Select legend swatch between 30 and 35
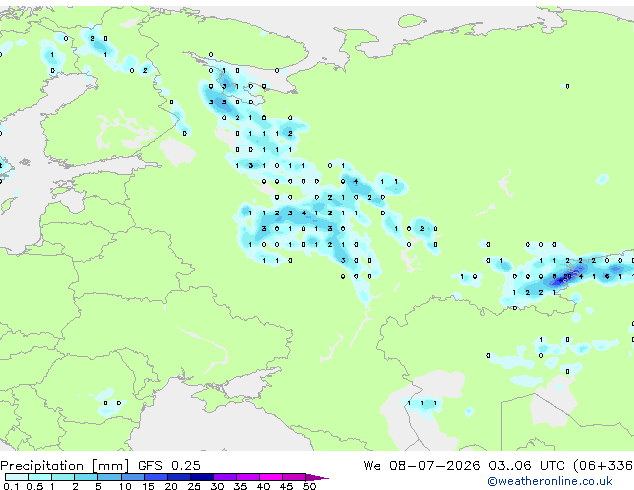Viewport: 634px width, 490px height. coord(225,477)
